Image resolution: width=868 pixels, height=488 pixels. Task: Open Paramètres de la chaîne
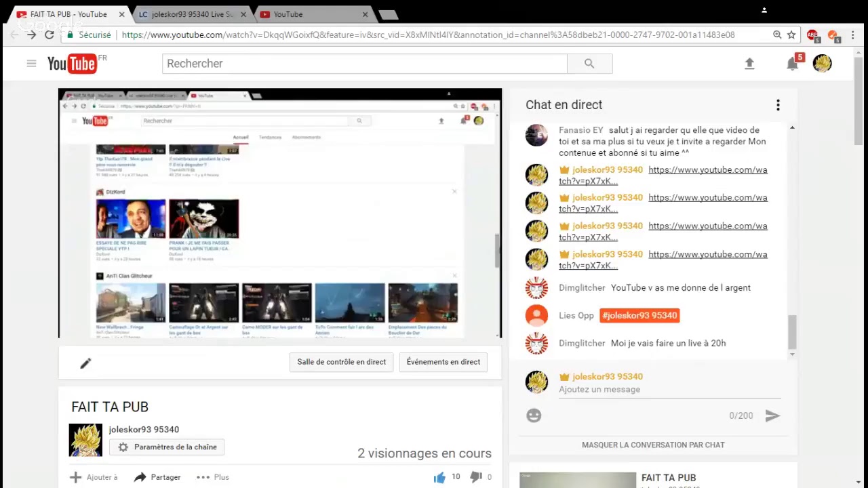coord(167,447)
